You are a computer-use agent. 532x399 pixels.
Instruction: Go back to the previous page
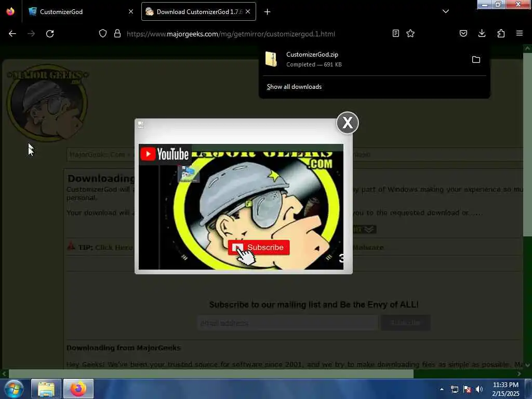[12, 34]
